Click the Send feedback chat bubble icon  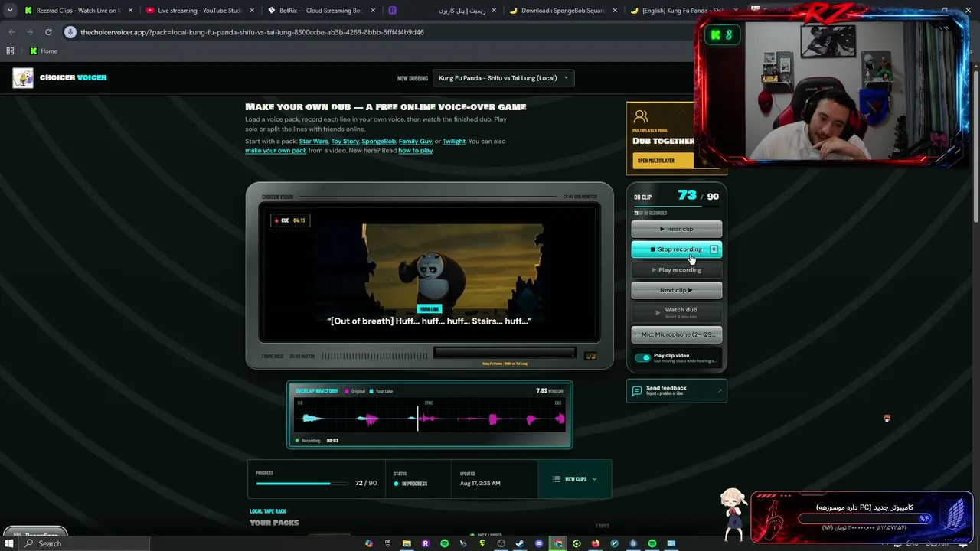636,390
